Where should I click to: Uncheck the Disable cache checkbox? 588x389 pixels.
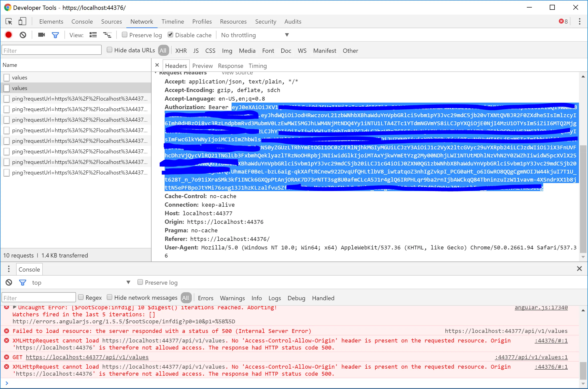(170, 35)
